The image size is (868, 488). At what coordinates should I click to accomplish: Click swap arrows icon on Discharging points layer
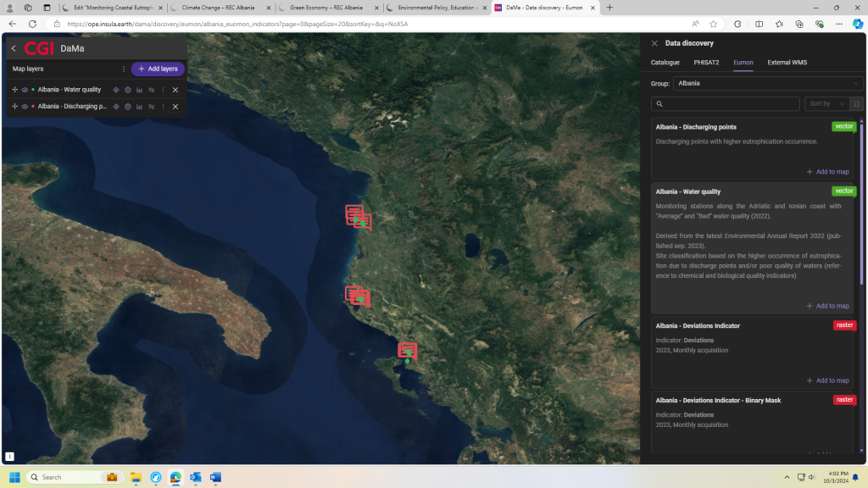tap(152, 107)
